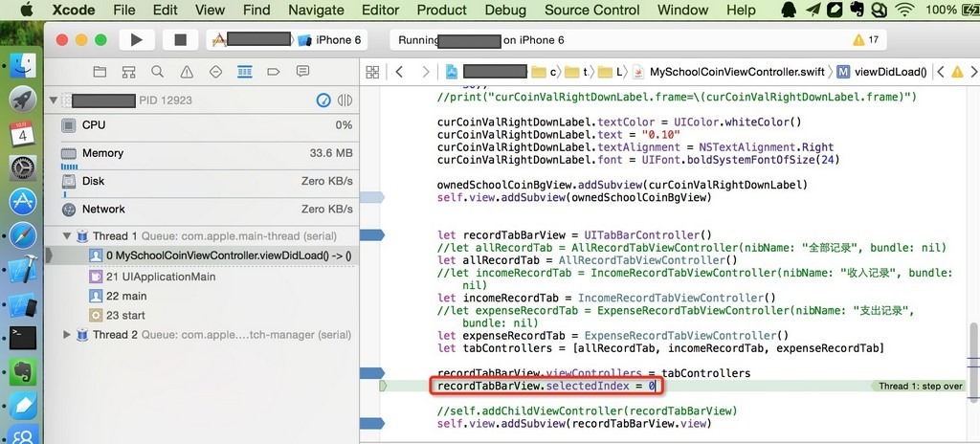980x444 pixels.
Task: Open System Preferences gear in the Dock
Action: [23, 167]
